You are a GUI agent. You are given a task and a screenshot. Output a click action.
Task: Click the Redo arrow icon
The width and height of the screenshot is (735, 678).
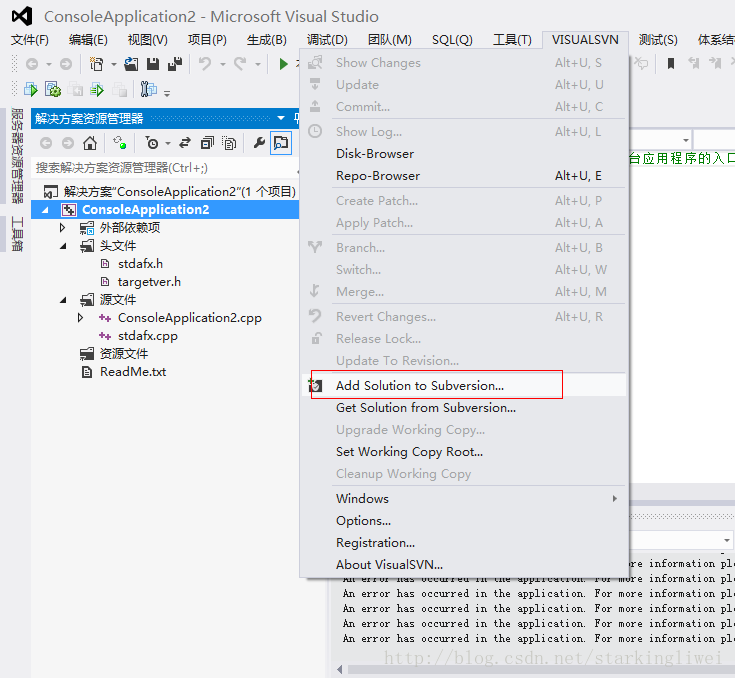coord(240,63)
